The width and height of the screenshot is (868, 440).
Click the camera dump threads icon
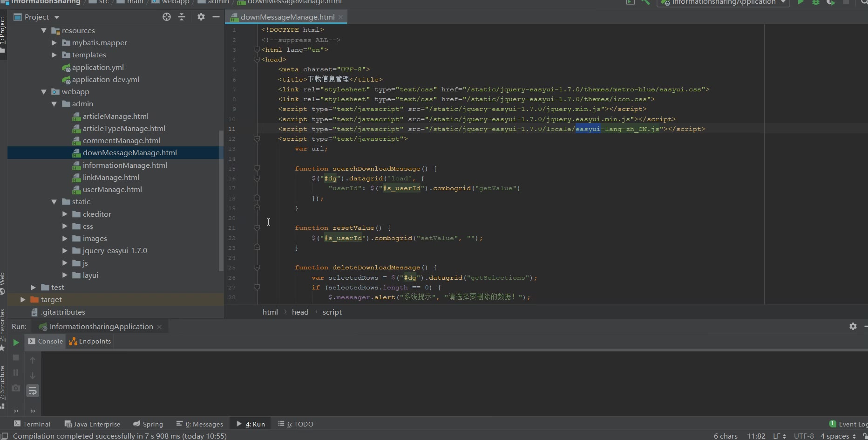[x=16, y=388]
